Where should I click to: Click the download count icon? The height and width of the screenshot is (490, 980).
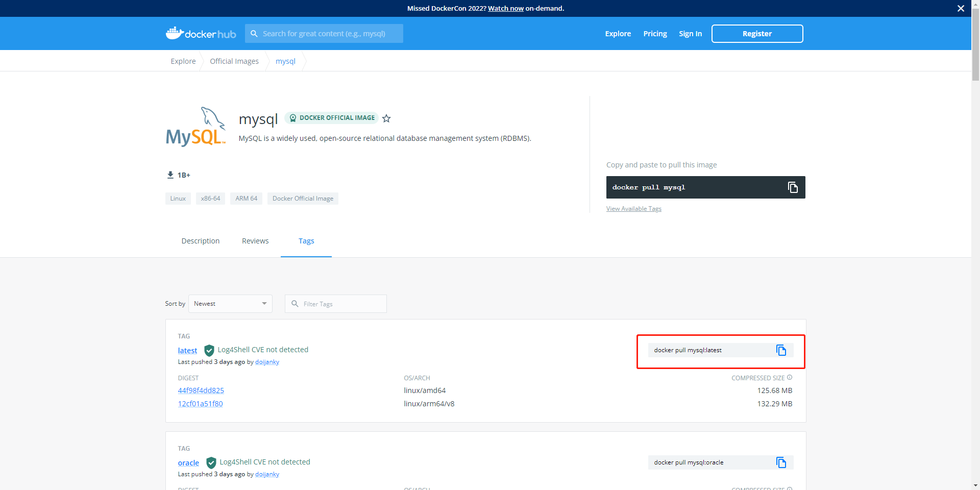point(170,175)
